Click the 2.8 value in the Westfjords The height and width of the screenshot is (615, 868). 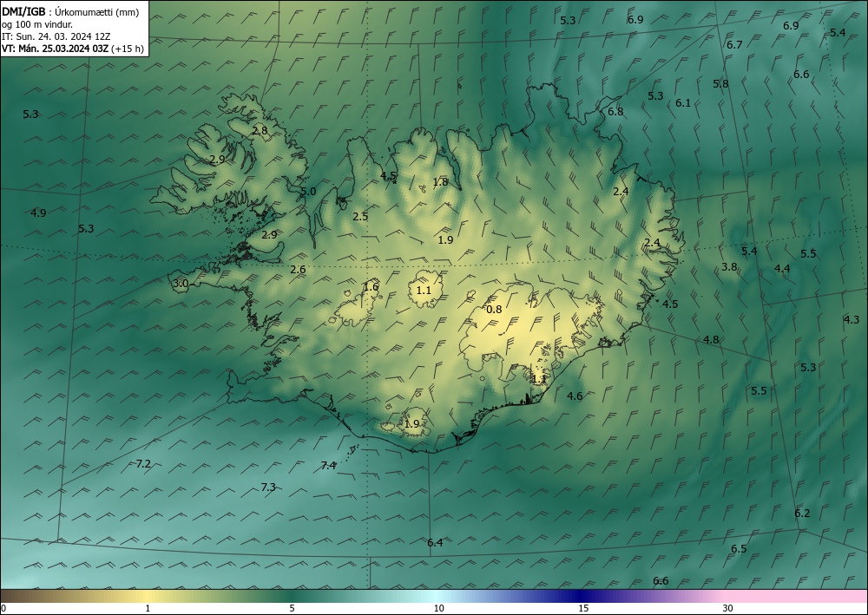coord(260,130)
